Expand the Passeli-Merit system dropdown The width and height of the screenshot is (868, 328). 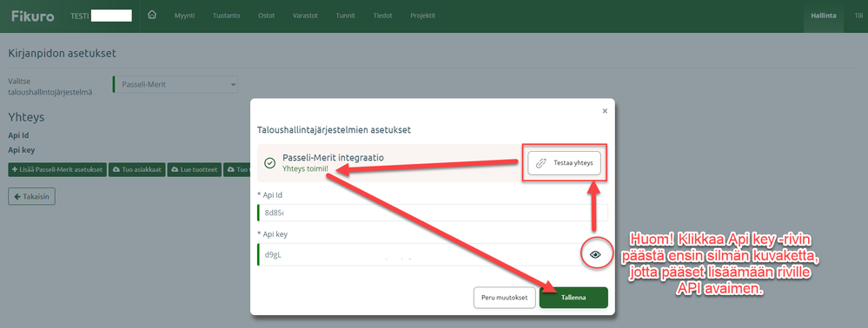(x=176, y=85)
